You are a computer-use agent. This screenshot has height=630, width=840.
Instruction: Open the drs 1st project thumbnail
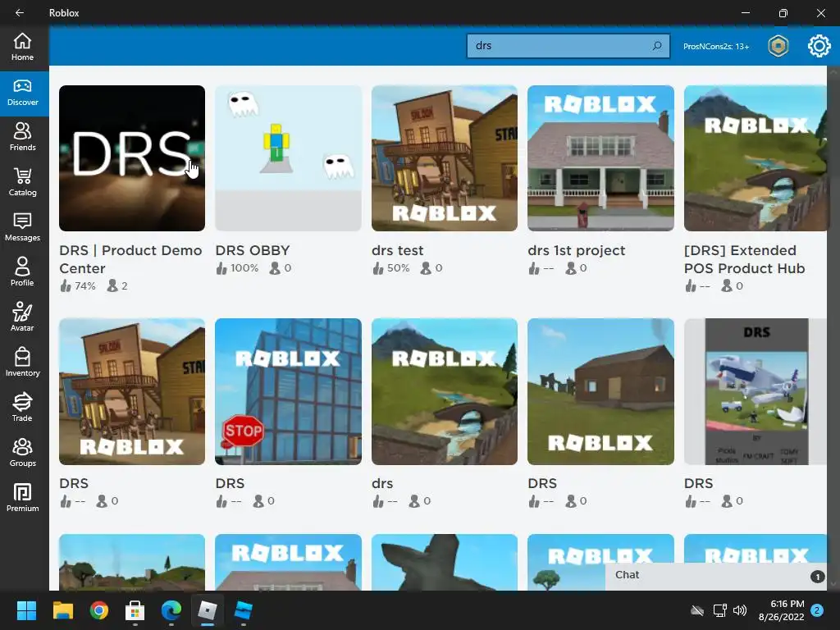(x=600, y=158)
